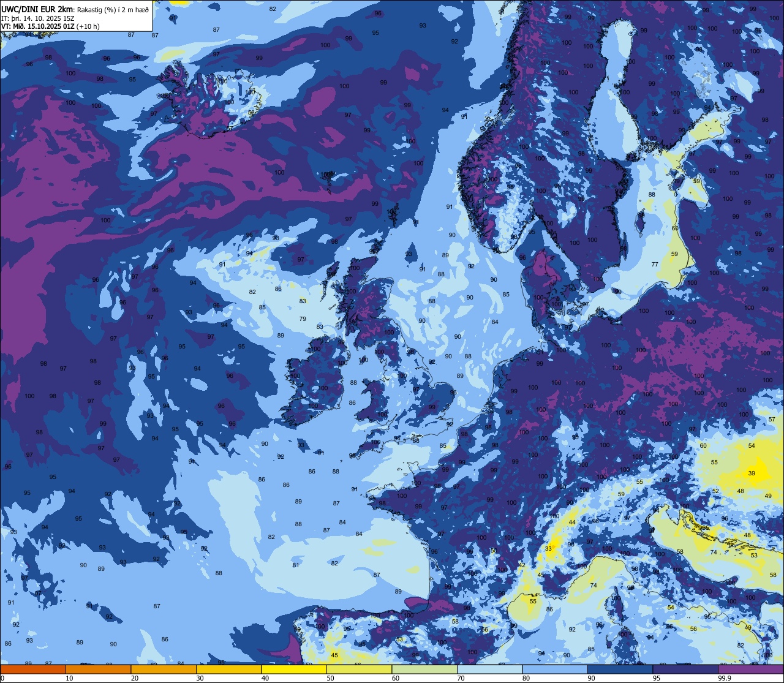Click the 30–40 amber legend segment
This screenshot has width=784, height=683.
[228, 670]
